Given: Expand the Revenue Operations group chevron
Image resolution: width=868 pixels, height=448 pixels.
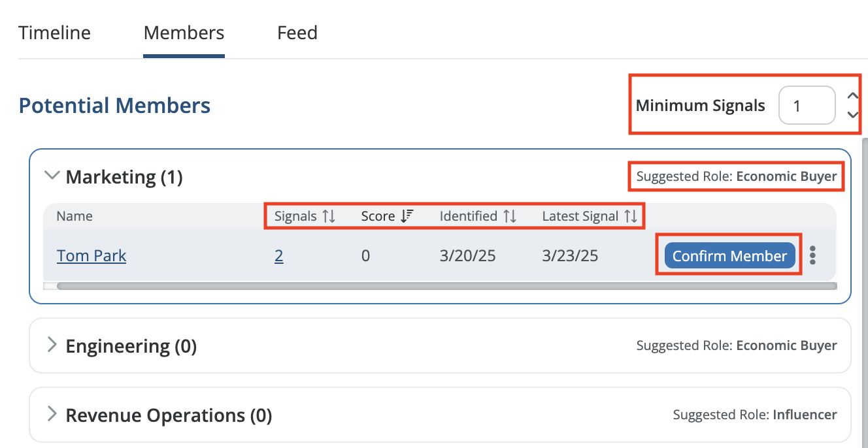Looking at the screenshot, I should 52,414.
